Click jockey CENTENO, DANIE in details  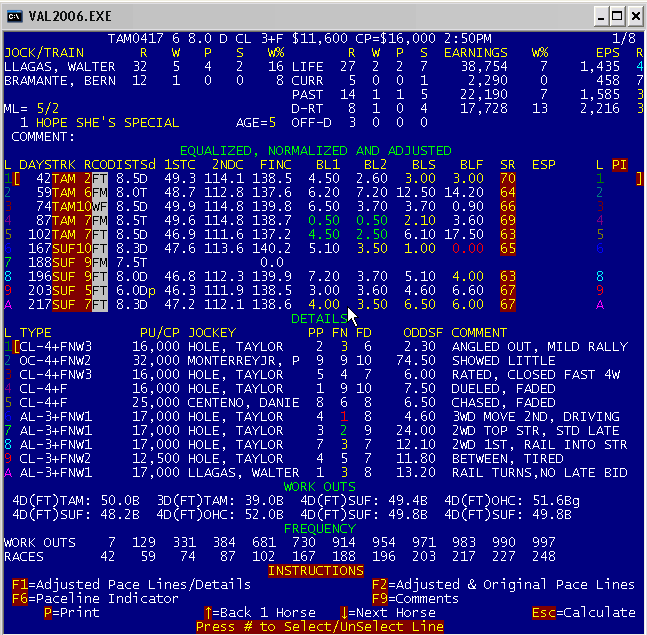point(243,403)
